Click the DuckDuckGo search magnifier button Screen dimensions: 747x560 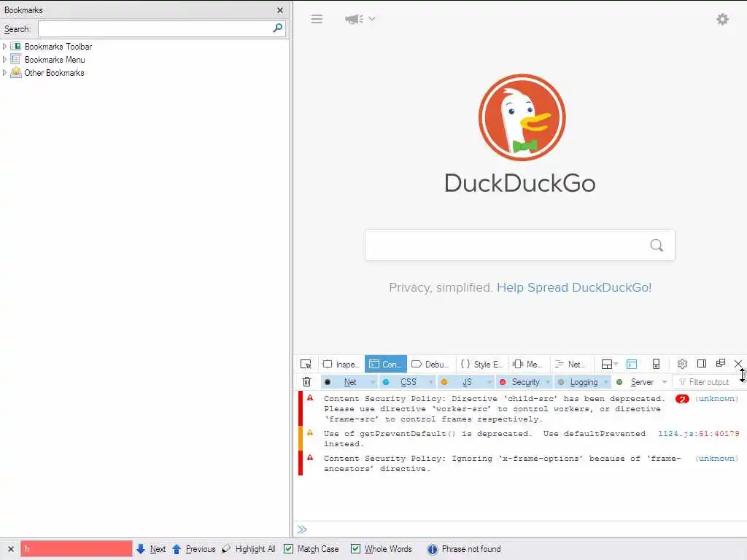[657, 245]
